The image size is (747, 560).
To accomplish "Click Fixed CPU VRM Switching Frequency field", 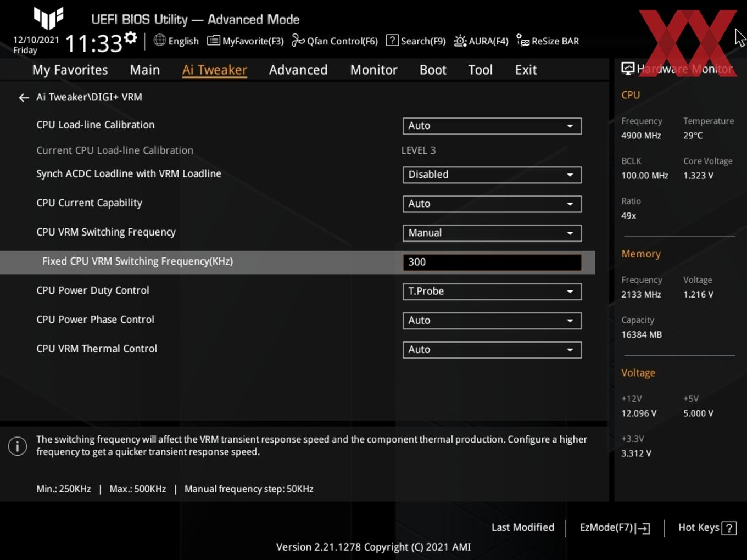I will click(492, 262).
